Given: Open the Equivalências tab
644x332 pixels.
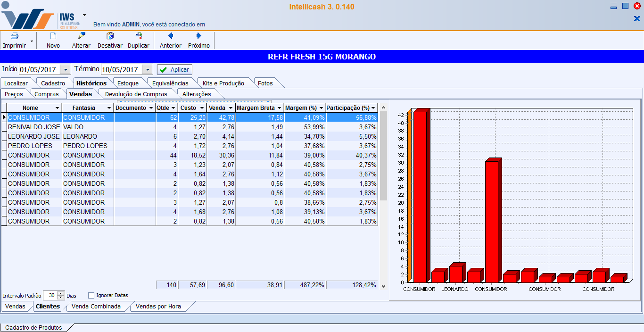Looking at the screenshot, I should [170, 83].
